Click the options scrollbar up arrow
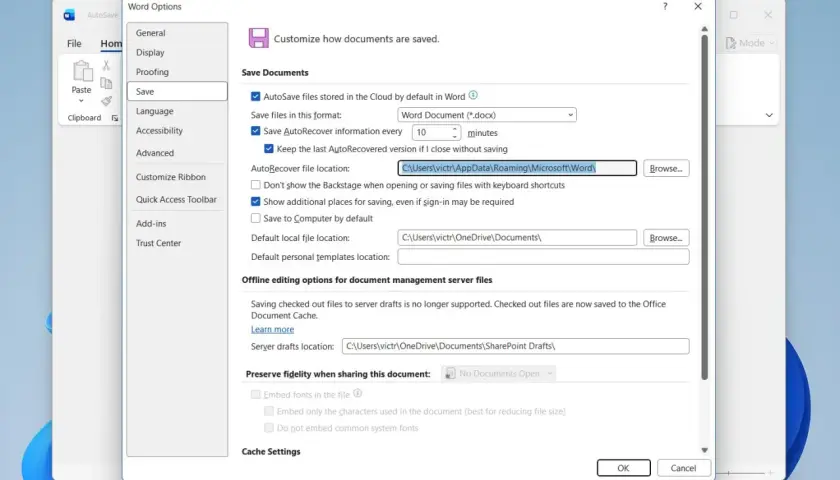 (x=704, y=29)
